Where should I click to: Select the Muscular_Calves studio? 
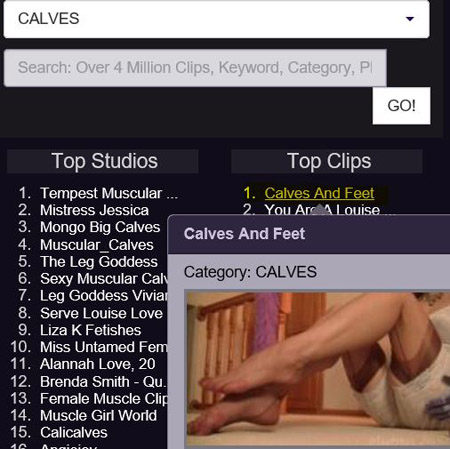[97, 245]
